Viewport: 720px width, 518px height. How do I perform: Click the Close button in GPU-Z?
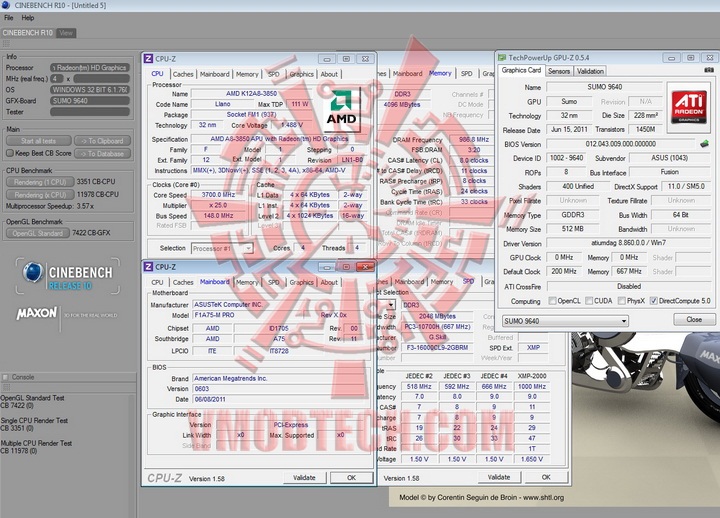[694, 320]
